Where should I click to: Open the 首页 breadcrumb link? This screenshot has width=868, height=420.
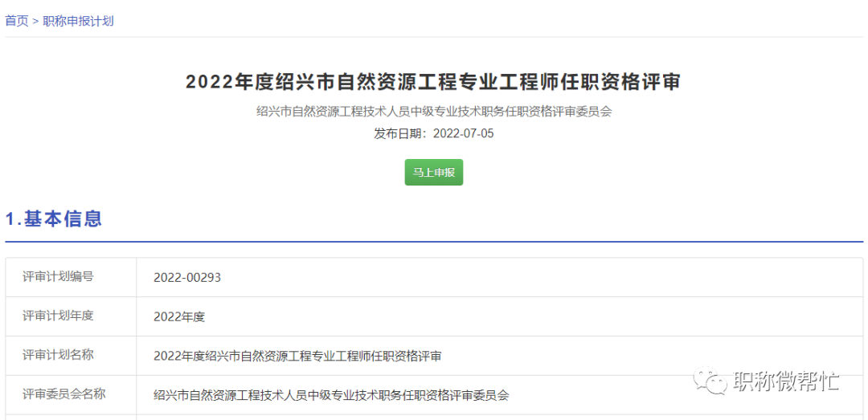tap(17, 21)
